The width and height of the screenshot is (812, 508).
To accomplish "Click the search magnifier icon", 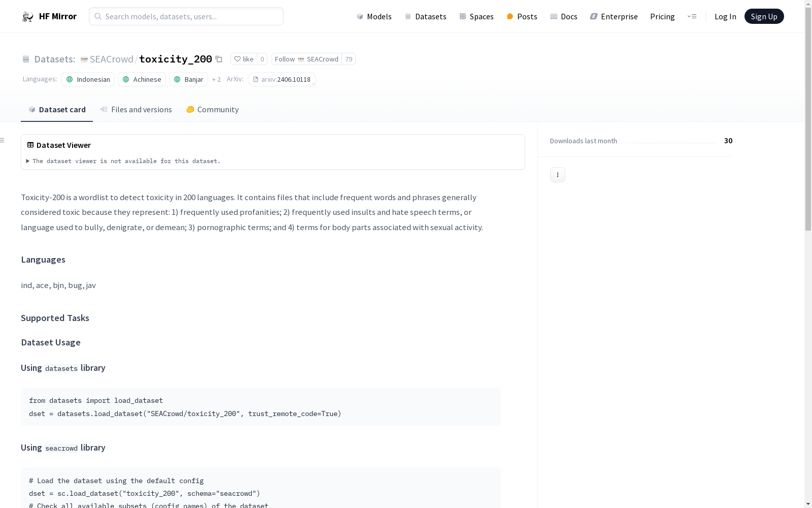I will [98, 16].
